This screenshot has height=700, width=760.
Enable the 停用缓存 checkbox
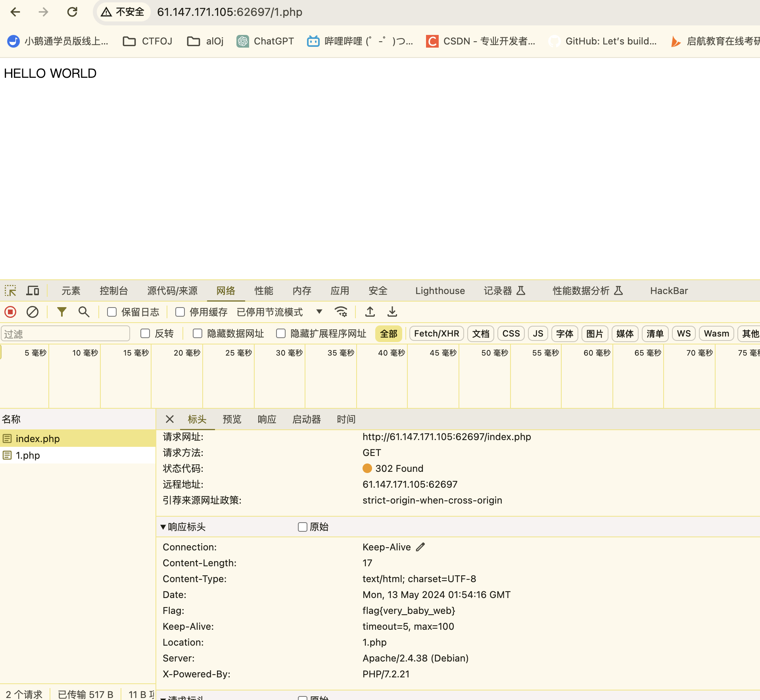(180, 312)
